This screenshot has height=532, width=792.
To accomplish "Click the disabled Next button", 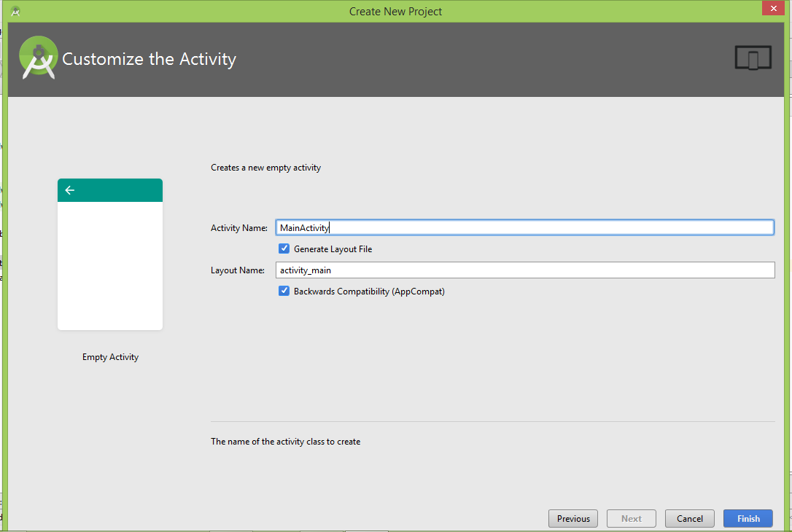I will point(631,518).
